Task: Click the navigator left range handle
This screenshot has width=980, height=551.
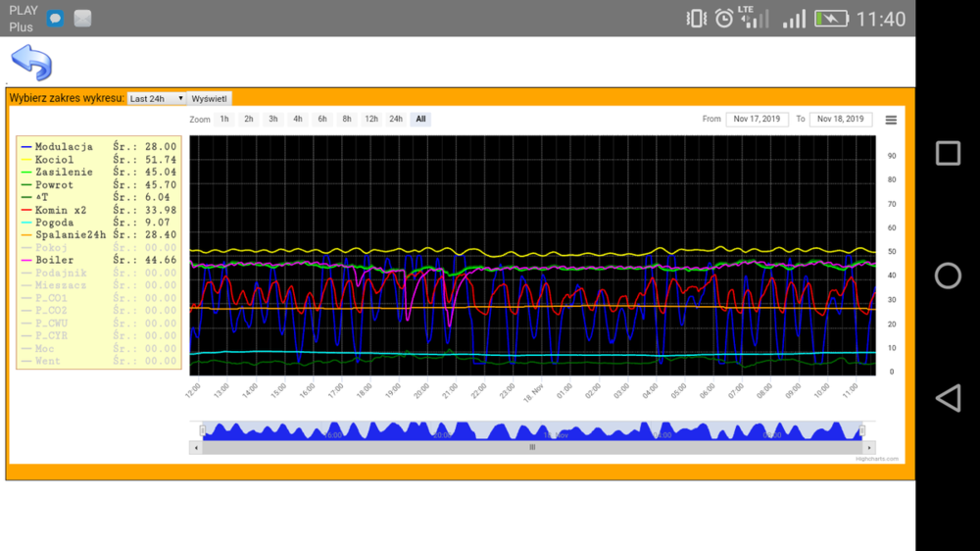Action: tap(203, 430)
